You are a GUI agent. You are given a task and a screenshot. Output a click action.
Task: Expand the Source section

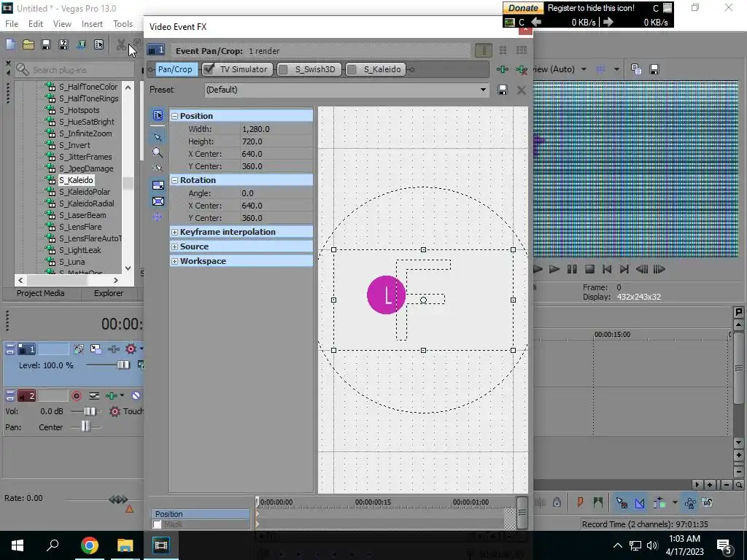click(x=174, y=246)
